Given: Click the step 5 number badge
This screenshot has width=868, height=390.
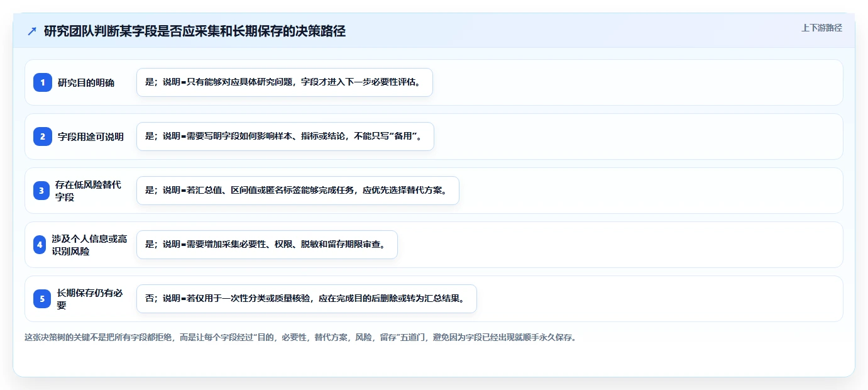Looking at the screenshot, I should pyautogui.click(x=42, y=299).
